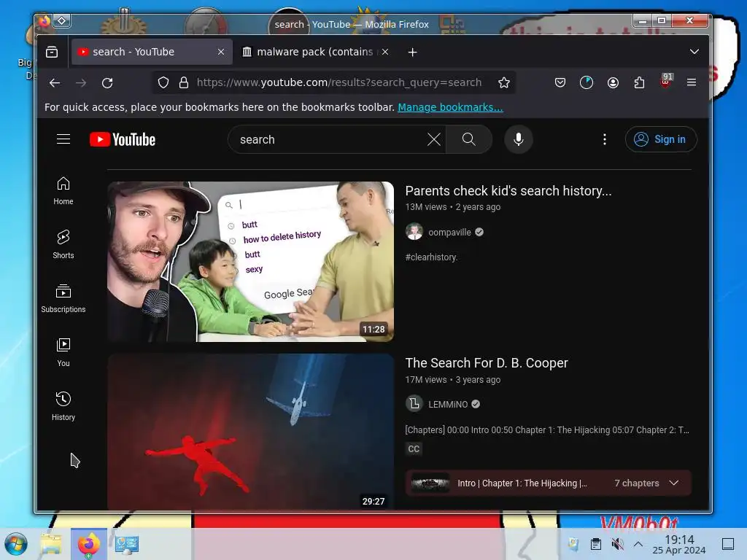
Task: Reload the current page
Action: tap(107, 83)
